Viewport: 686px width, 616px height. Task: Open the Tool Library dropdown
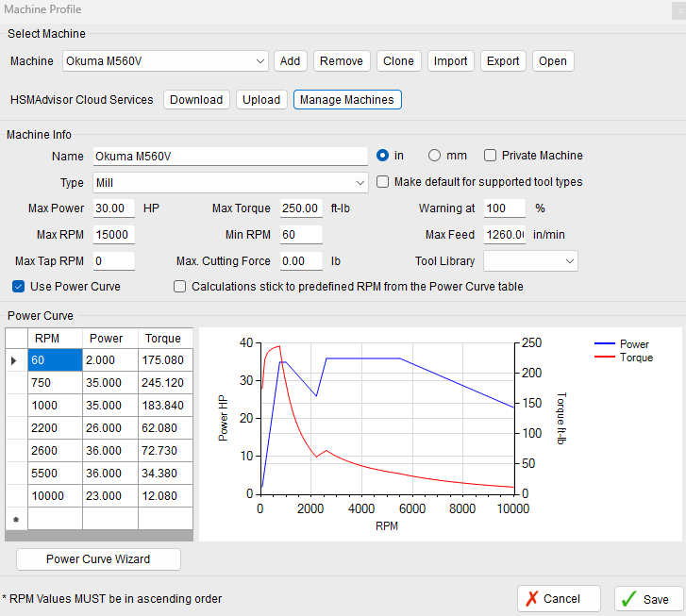pos(570,261)
